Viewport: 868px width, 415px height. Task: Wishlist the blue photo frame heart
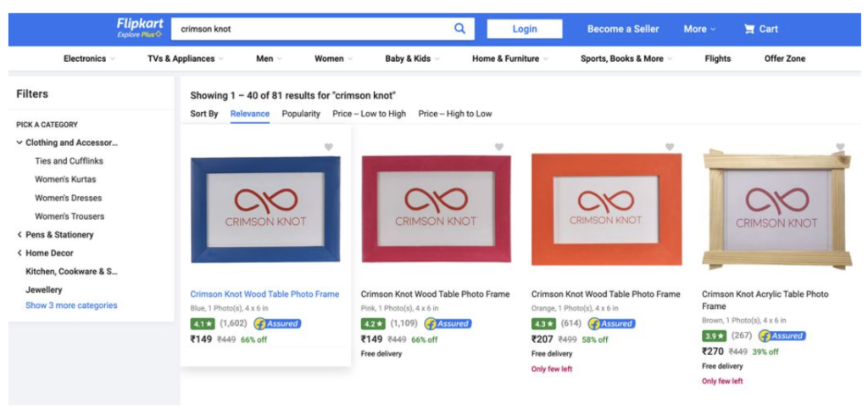(x=329, y=148)
